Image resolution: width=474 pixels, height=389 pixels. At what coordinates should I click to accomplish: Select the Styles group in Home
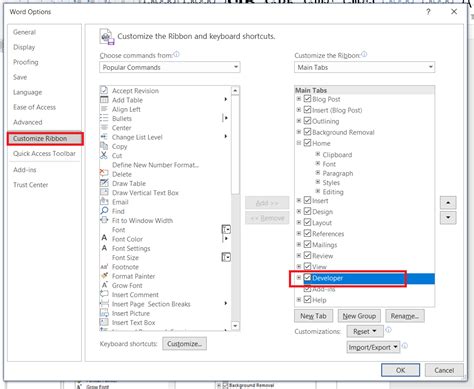click(331, 182)
